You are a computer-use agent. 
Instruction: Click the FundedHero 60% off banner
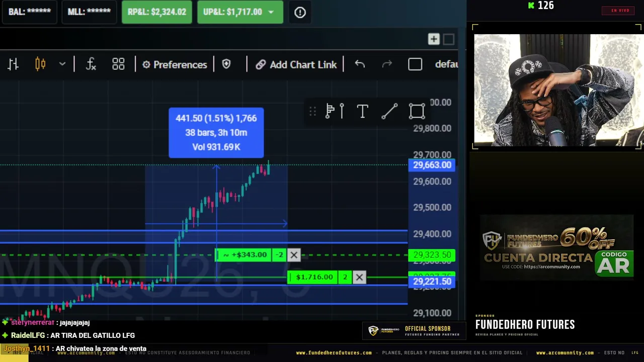556,247
